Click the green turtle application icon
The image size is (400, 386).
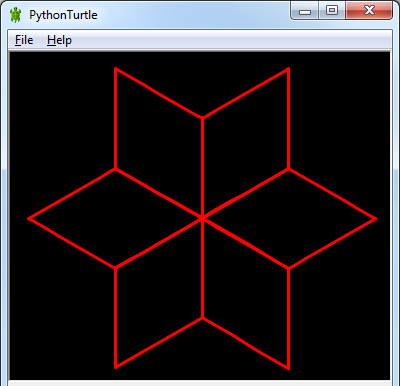tap(15, 15)
